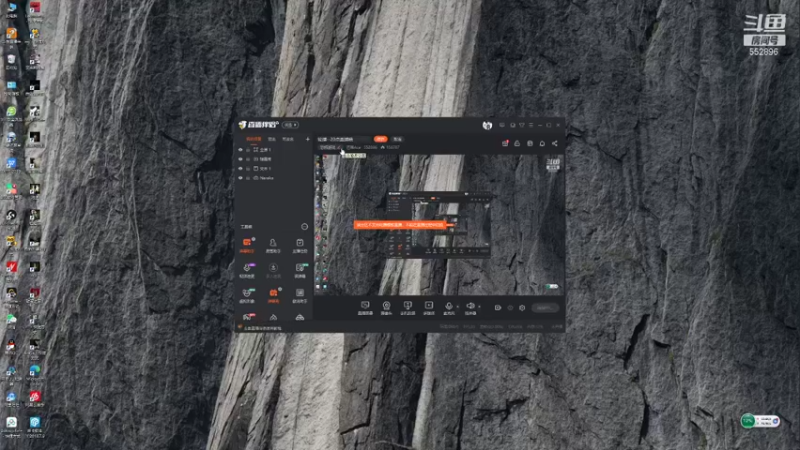Add a new scene with the plus icon
The image size is (800, 450).
tap(308, 139)
